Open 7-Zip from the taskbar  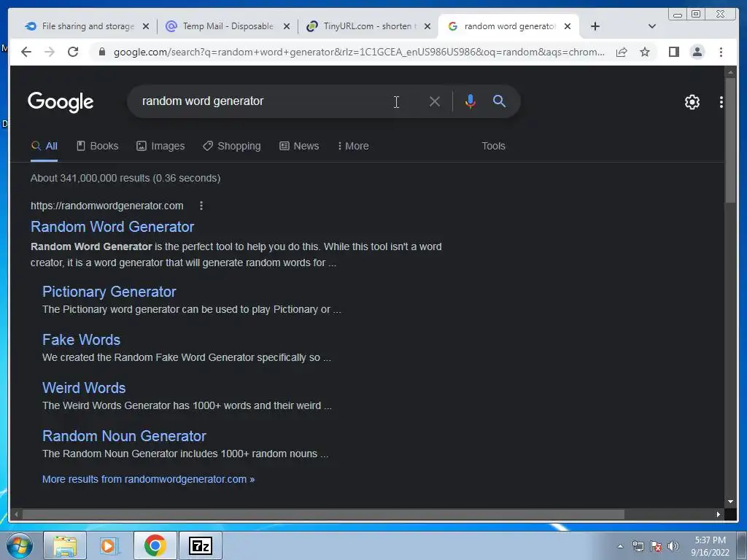[200, 545]
